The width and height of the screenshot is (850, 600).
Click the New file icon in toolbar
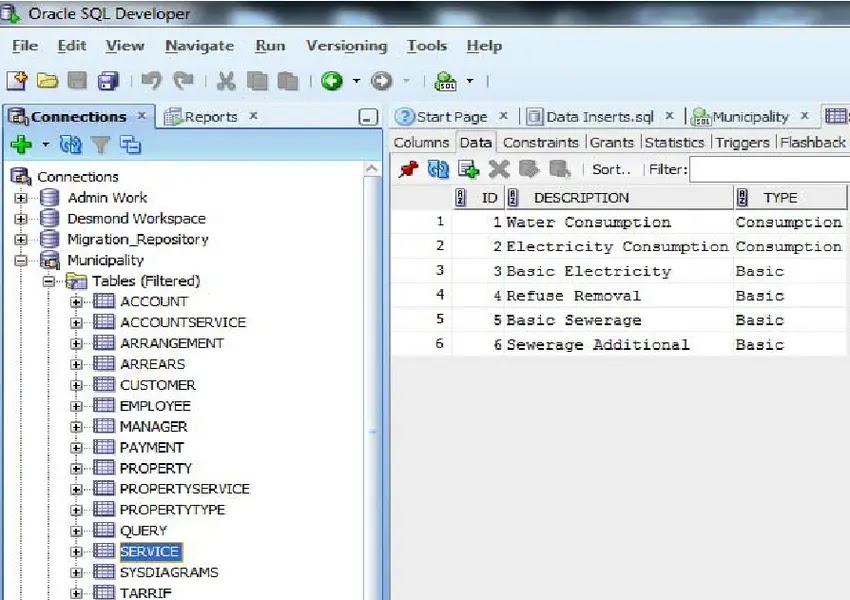pos(17,81)
